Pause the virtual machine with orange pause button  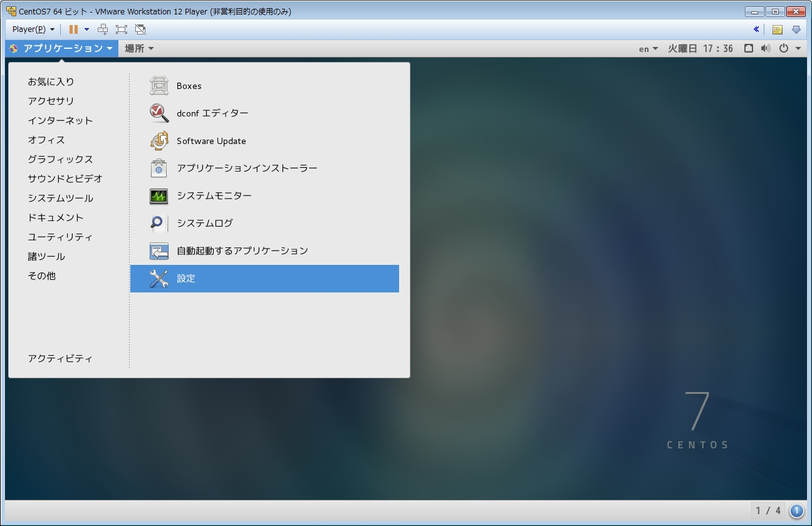click(x=73, y=29)
